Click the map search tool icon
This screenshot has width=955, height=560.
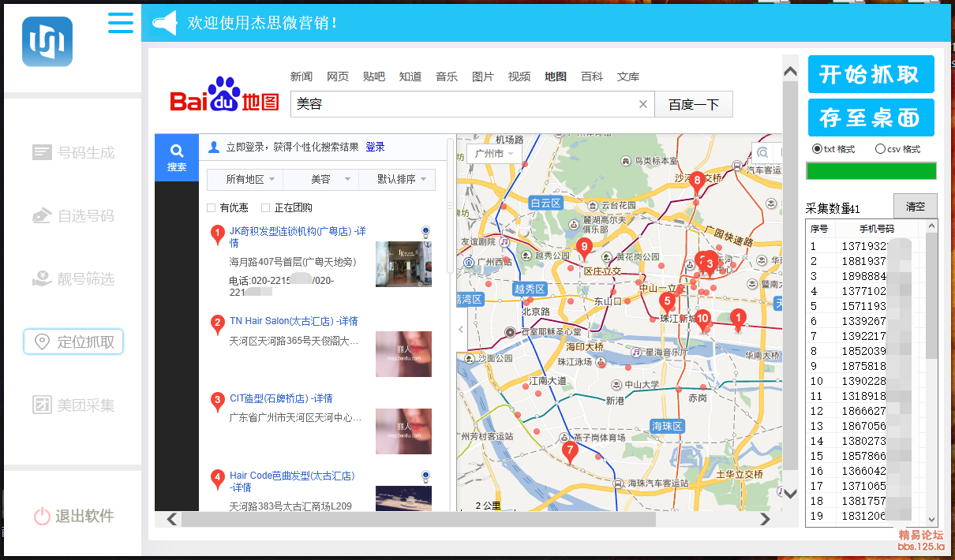pos(763,153)
